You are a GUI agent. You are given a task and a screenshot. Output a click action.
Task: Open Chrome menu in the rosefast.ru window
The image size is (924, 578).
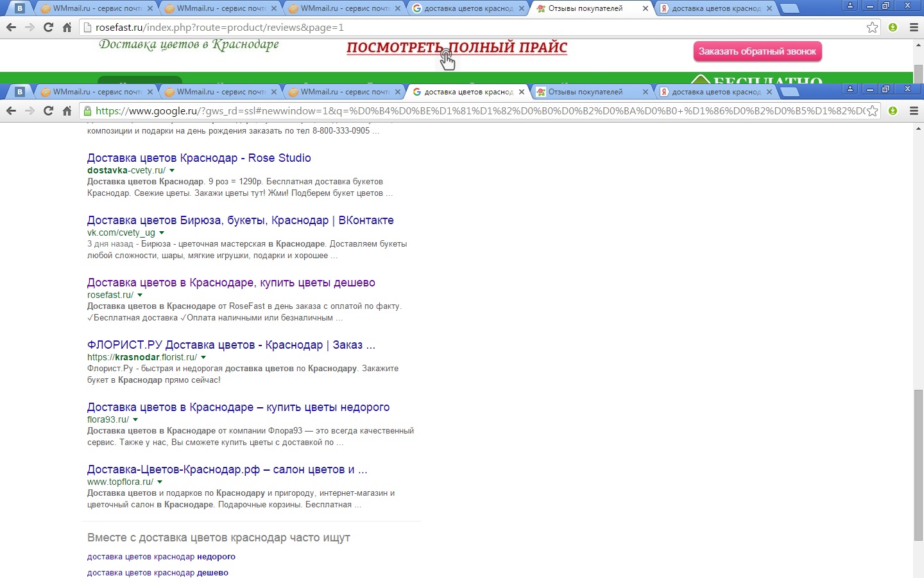tap(914, 28)
